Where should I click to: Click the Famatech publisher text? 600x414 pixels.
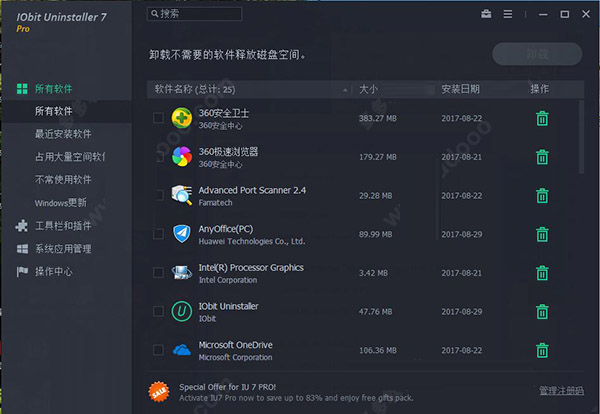point(215,203)
